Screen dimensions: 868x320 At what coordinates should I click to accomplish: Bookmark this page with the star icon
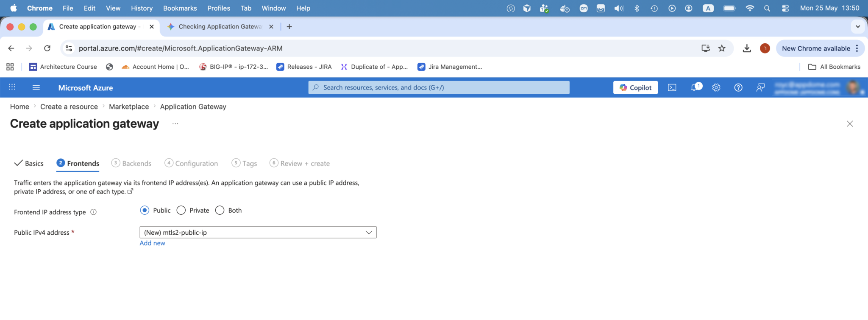tap(722, 48)
